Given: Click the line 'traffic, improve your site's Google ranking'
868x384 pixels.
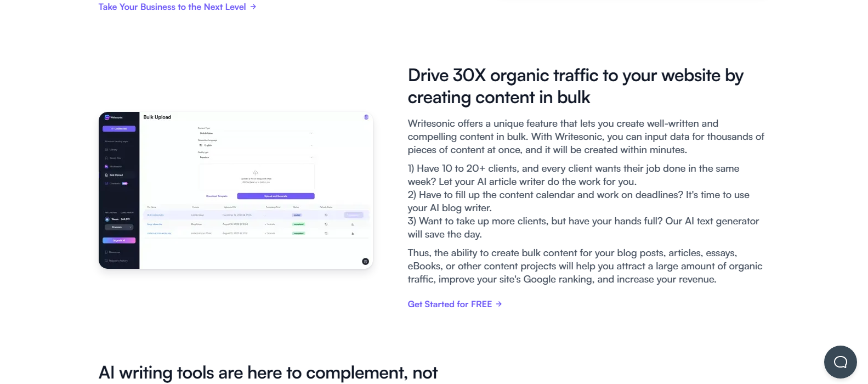Looking at the screenshot, I should pyautogui.click(x=561, y=279).
